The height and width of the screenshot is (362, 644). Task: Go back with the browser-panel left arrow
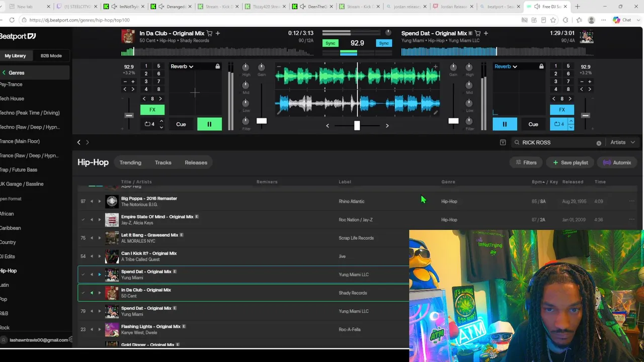[78, 142]
